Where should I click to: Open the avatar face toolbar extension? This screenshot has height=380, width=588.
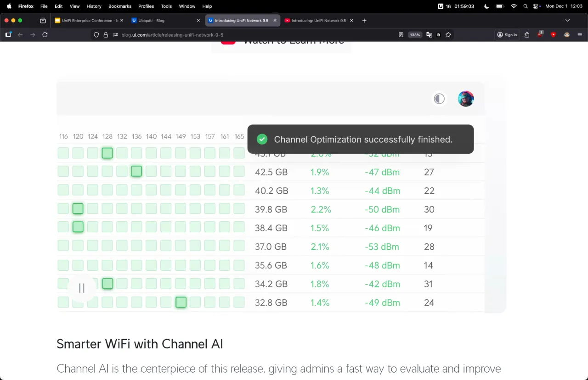pyautogui.click(x=567, y=34)
